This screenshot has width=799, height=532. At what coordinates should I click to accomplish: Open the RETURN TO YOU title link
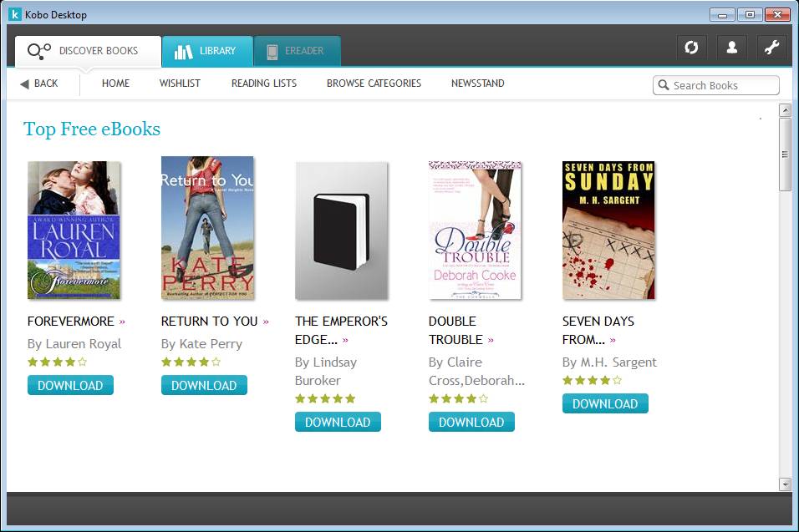point(210,322)
